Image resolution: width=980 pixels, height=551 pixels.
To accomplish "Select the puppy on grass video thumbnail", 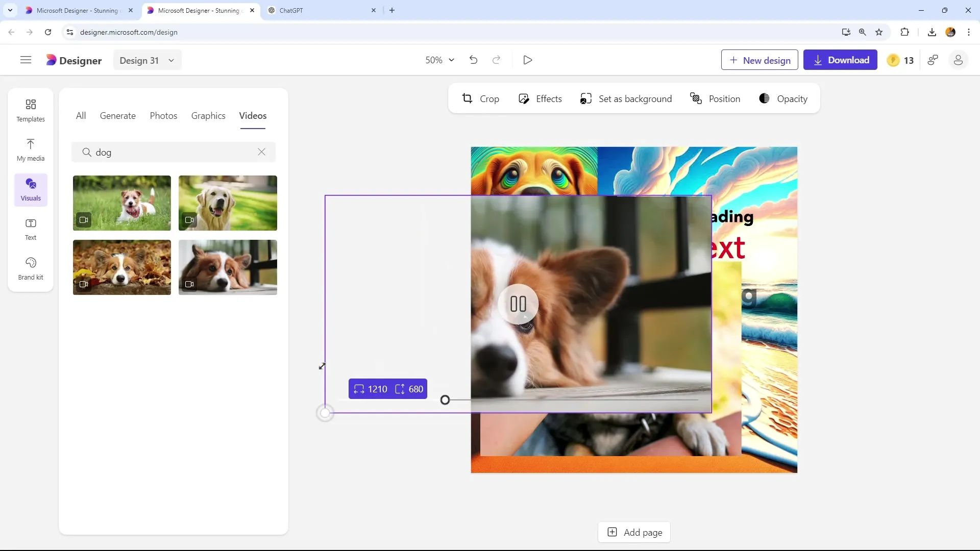I will click(122, 203).
